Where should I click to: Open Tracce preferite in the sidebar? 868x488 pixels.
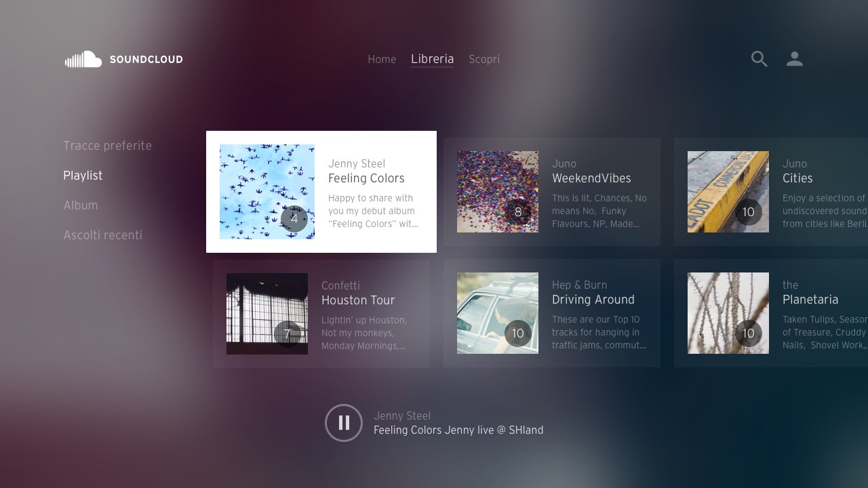point(108,146)
